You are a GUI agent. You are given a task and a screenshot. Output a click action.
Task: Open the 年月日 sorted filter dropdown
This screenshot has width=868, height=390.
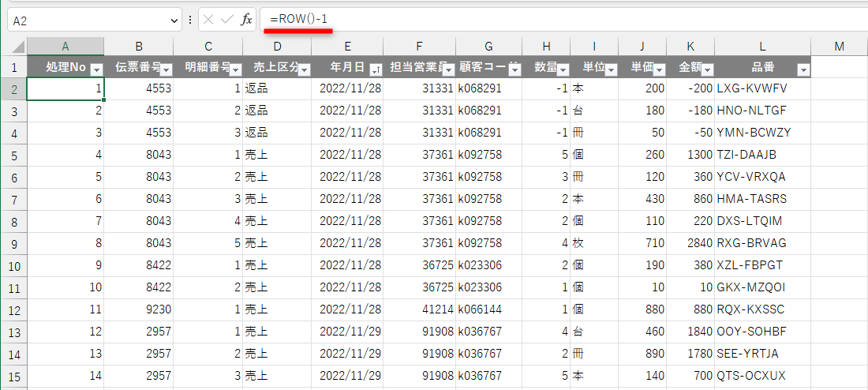pos(376,69)
